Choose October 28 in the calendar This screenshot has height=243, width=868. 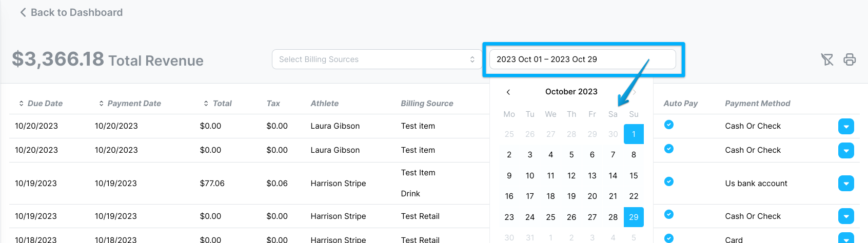613,217
